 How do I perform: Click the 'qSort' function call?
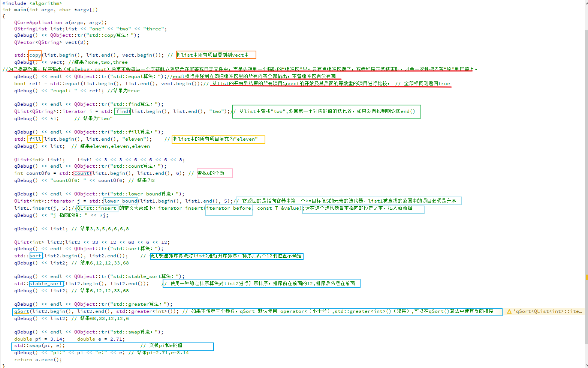coord(22,311)
